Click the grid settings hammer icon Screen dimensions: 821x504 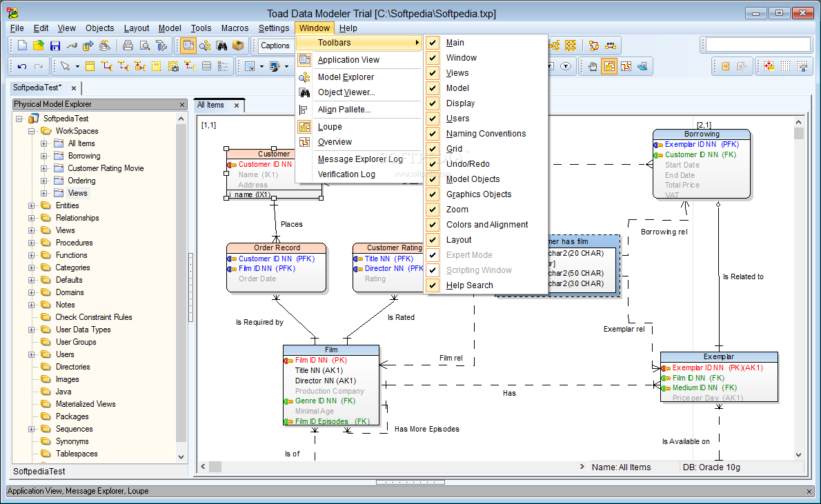pyautogui.click(x=802, y=66)
